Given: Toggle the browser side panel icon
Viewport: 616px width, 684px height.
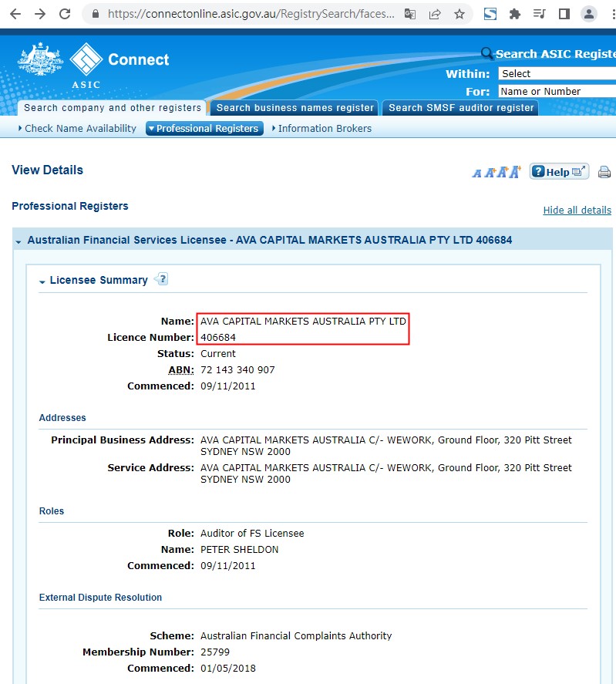Looking at the screenshot, I should (x=564, y=14).
